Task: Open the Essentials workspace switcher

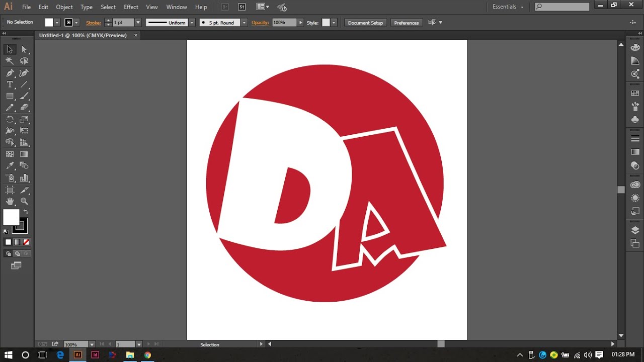Action: coord(508,7)
